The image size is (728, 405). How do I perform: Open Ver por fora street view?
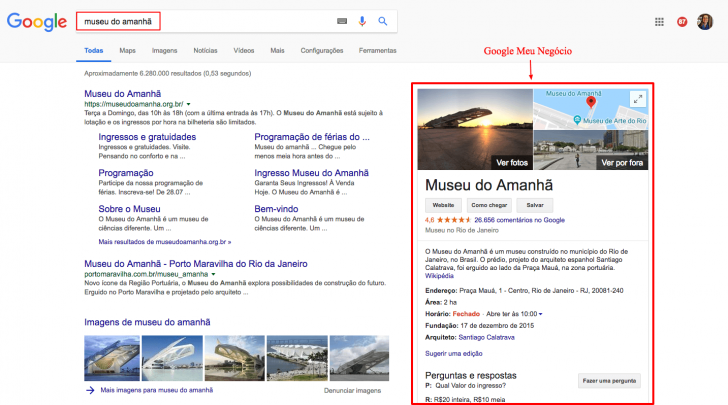click(x=622, y=163)
